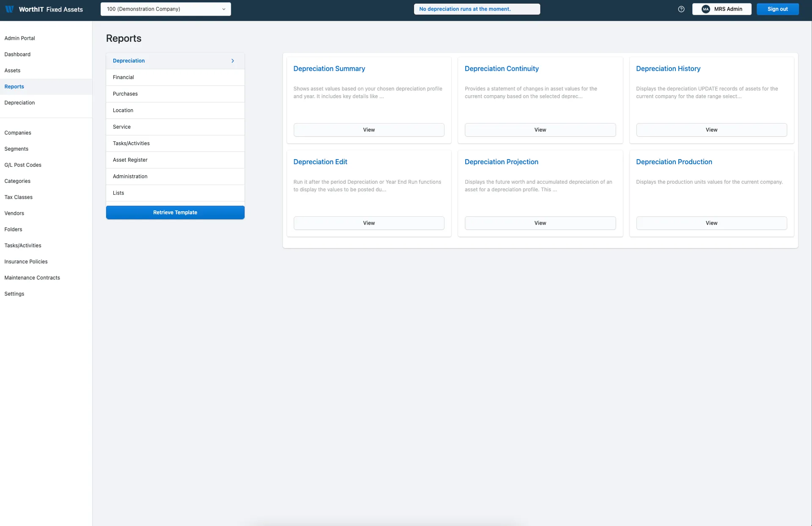This screenshot has width=812, height=526.
Task: Click the Sign out button
Action: click(778, 9)
